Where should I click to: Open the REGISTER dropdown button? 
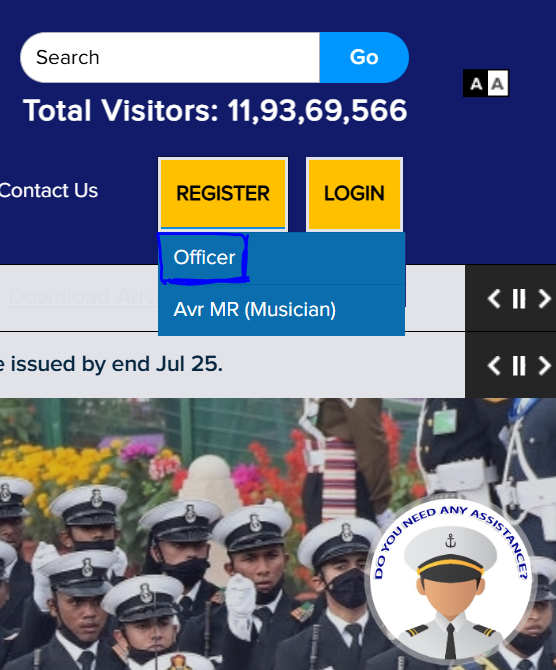223,194
